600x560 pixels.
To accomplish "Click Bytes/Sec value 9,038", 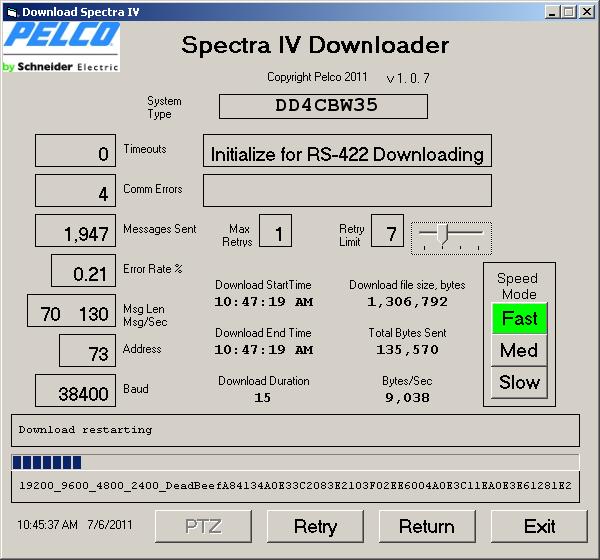I will [x=407, y=398].
